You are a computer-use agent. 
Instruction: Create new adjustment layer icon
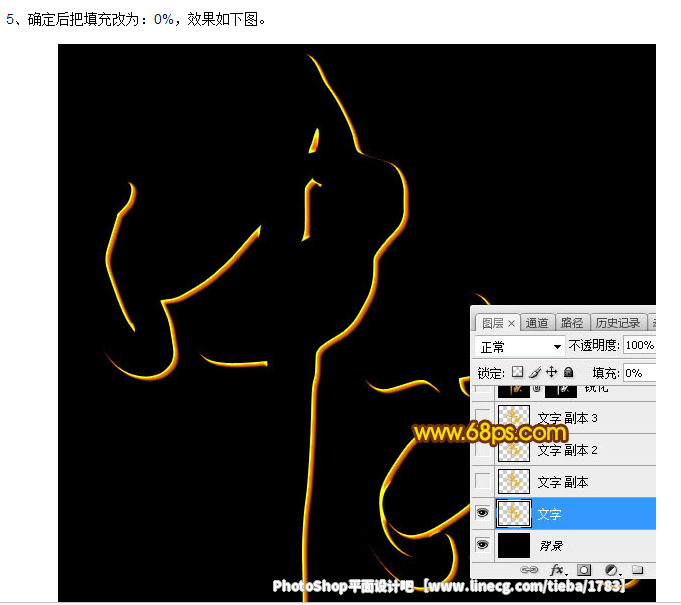pyautogui.click(x=610, y=569)
